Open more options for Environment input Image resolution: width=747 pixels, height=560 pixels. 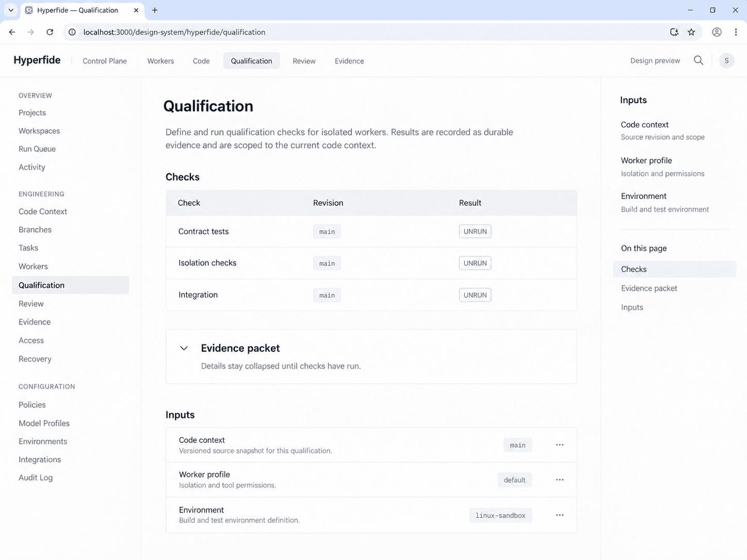click(x=560, y=515)
